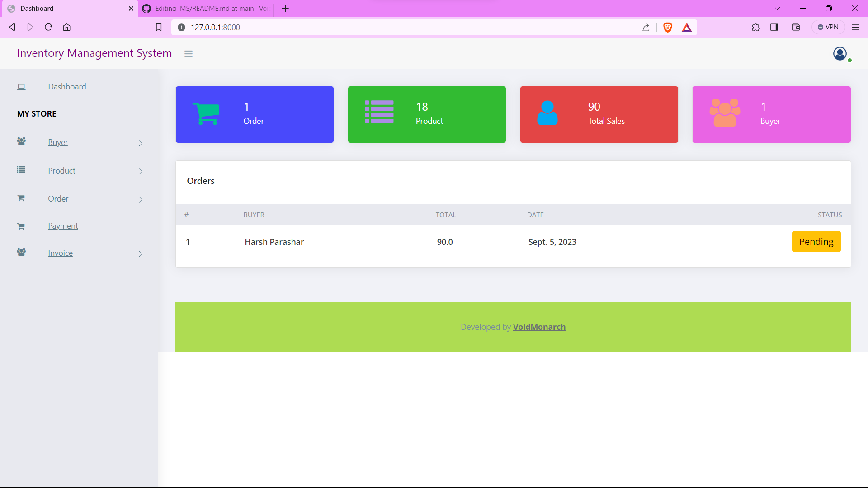Collapse the Order submenu chevron
The width and height of the screenshot is (868, 488).
point(141,199)
